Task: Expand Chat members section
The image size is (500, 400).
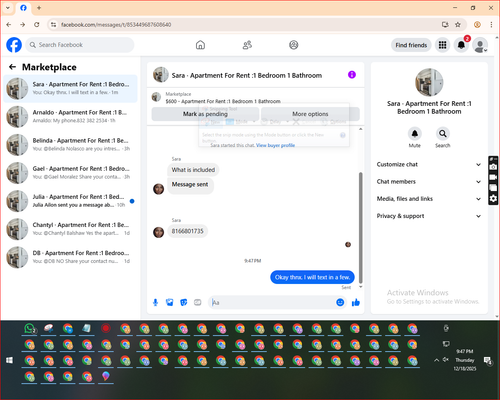Action: (x=429, y=182)
